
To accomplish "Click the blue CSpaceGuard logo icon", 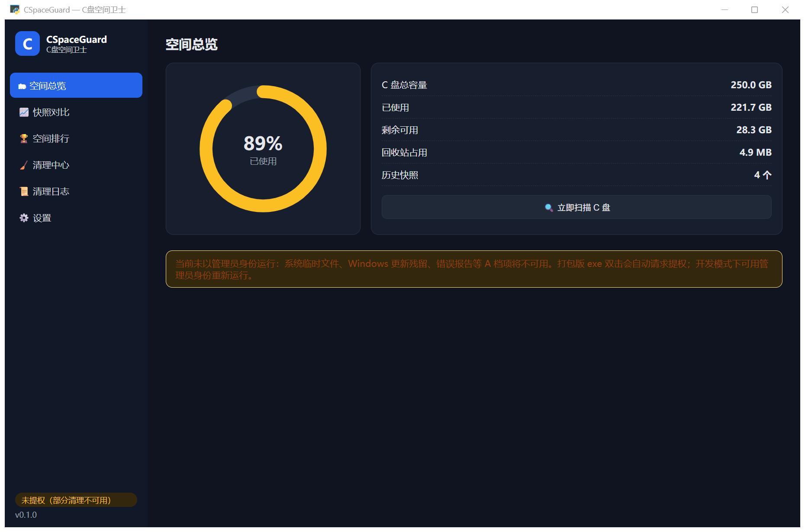I will 27,44.
